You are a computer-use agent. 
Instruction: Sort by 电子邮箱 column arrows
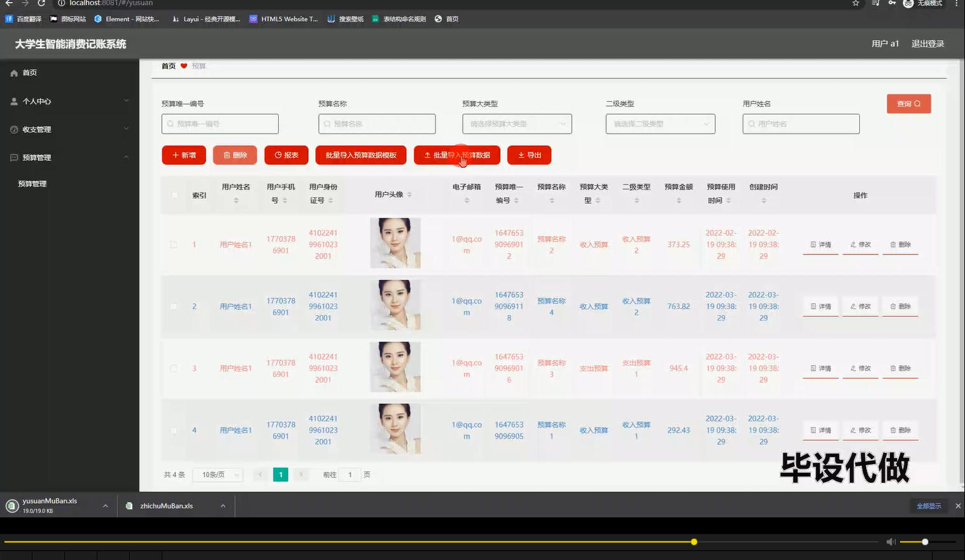tap(467, 200)
